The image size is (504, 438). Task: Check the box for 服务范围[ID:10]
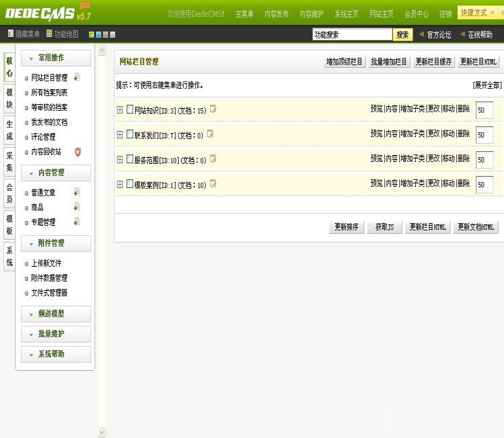coord(130,159)
